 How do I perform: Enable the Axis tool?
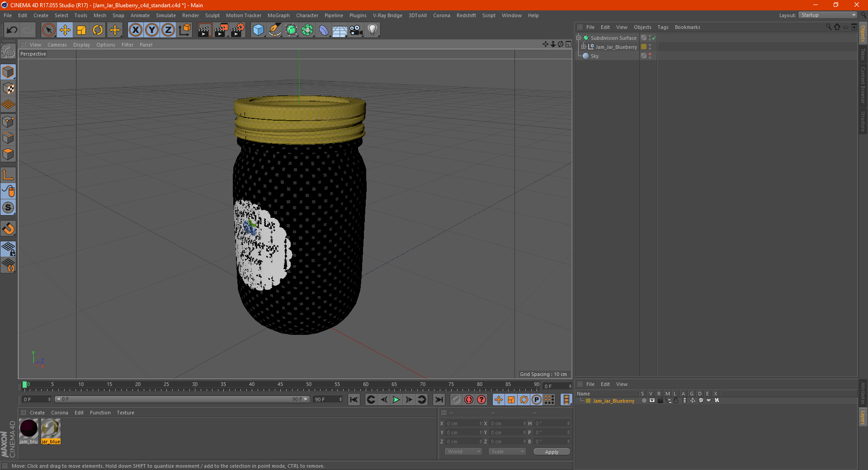click(8, 175)
